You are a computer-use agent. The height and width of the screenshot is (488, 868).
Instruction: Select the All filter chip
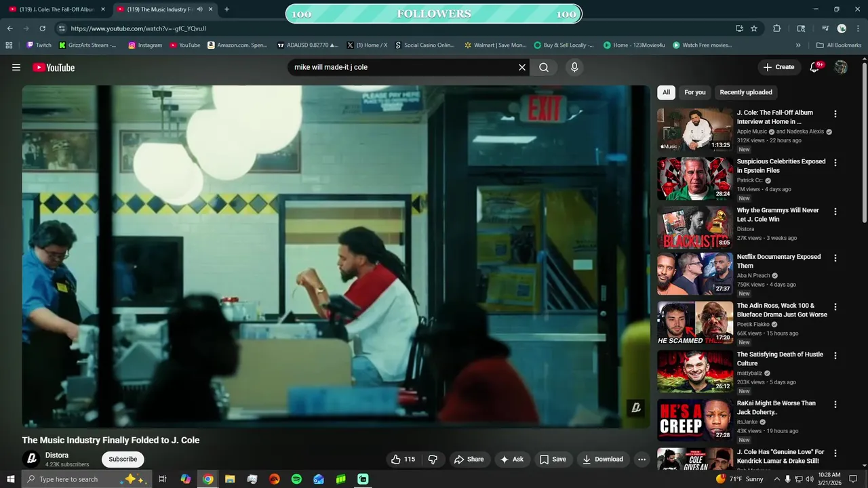click(666, 92)
